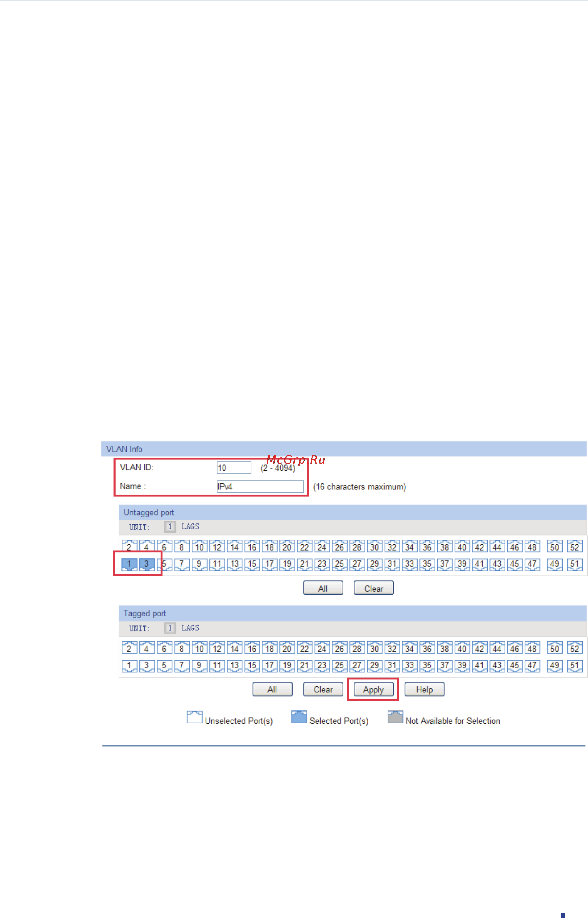Select port 52 in Untagged port
Screen dimensions: 588x919
pyautogui.click(x=575, y=547)
